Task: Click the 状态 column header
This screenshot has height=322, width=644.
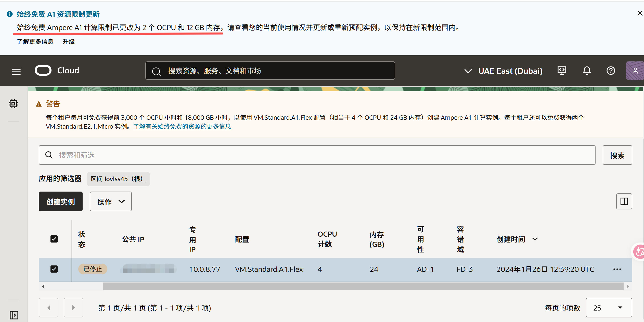Action: tap(82, 239)
